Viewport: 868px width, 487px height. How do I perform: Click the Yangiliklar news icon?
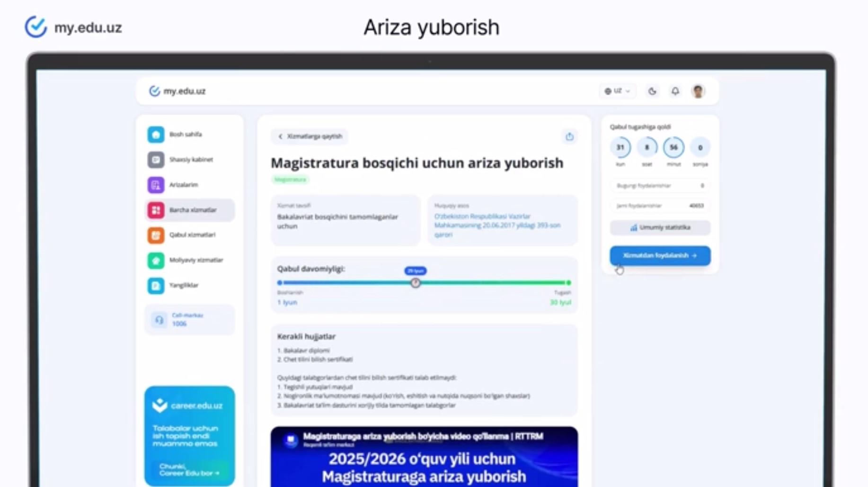tap(156, 285)
